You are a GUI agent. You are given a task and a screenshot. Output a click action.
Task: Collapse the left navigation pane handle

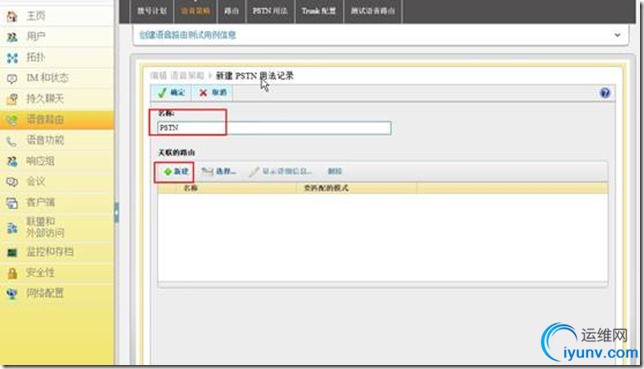pos(117,212)
